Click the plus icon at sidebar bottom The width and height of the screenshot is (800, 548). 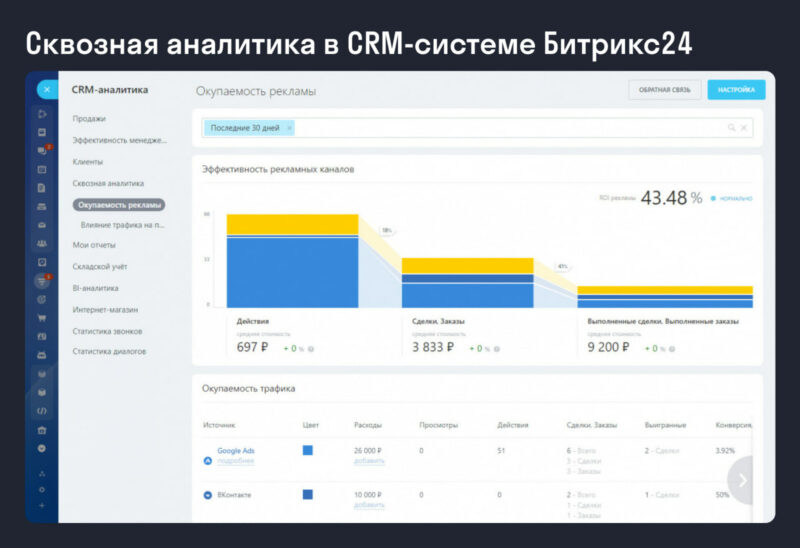point(42,506)
